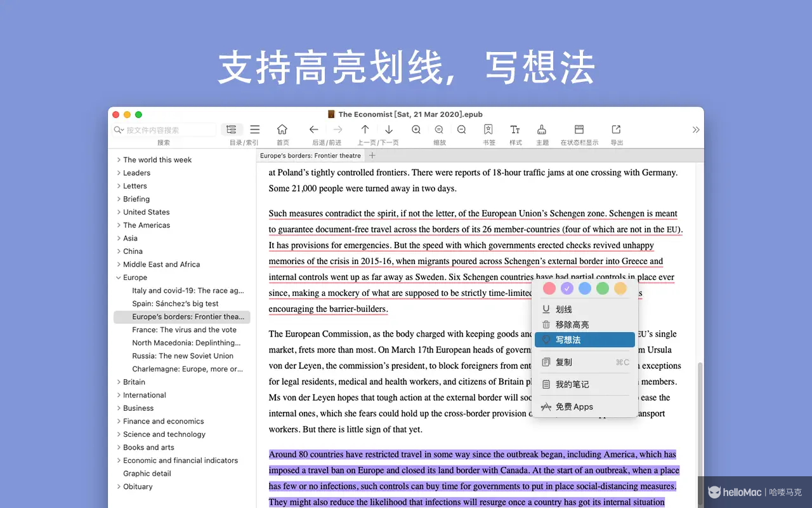Open the bookmark icon in toolbar
This screenshot has width=812, height=508.
coord(488,130)
